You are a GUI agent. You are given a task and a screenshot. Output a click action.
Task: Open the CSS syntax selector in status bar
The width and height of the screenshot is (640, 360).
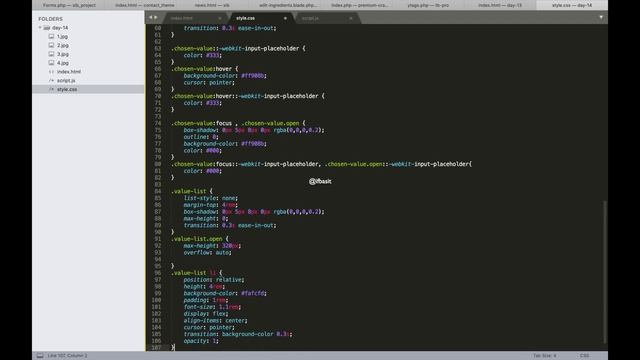point(584,356)
